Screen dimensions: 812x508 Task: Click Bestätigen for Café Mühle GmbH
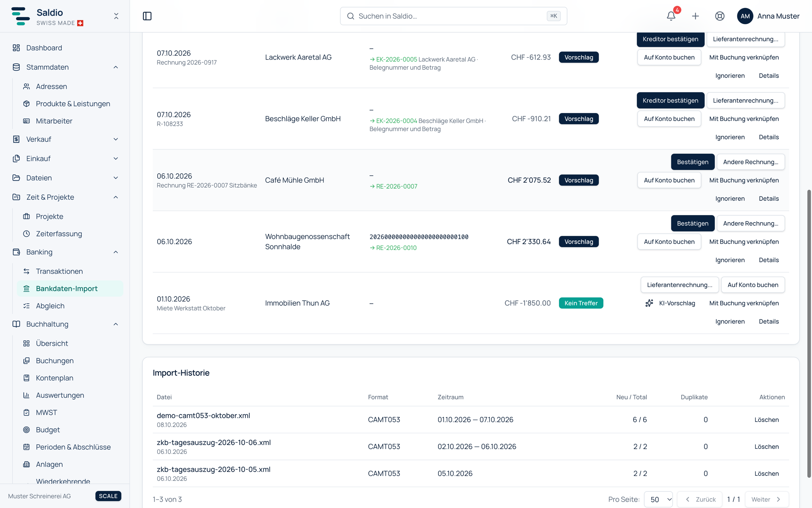[x=693, y=162]
